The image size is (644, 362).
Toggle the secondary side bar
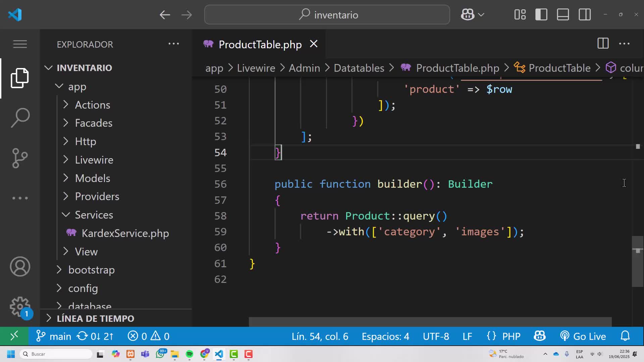point(585,15)
